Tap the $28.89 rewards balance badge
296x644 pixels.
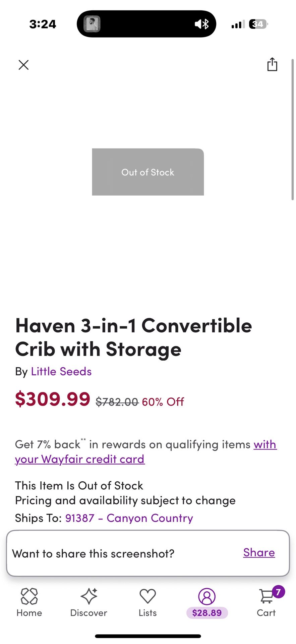click(207, 613)
